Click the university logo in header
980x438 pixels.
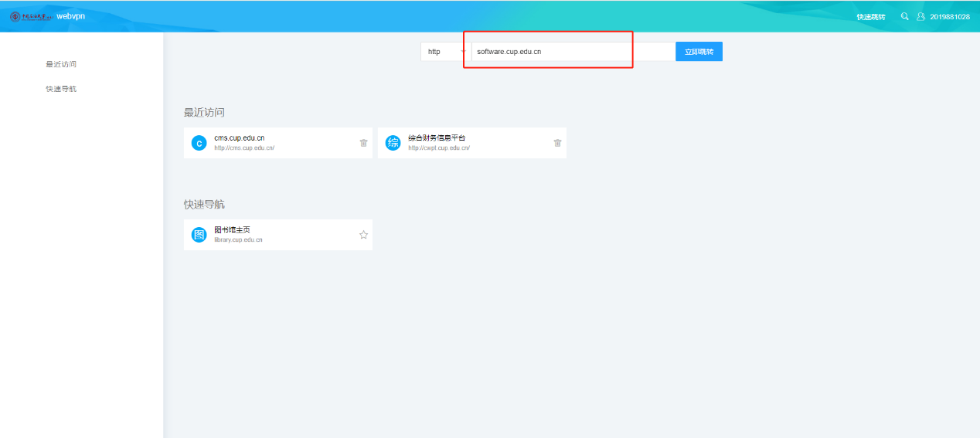click(x=31, y=16)
